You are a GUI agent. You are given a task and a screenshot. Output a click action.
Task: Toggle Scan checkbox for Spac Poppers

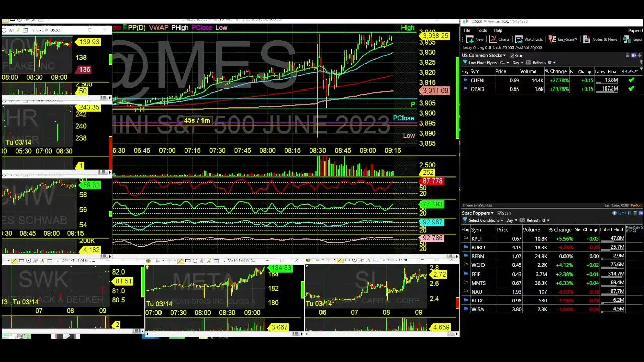[x=500, y=213]
